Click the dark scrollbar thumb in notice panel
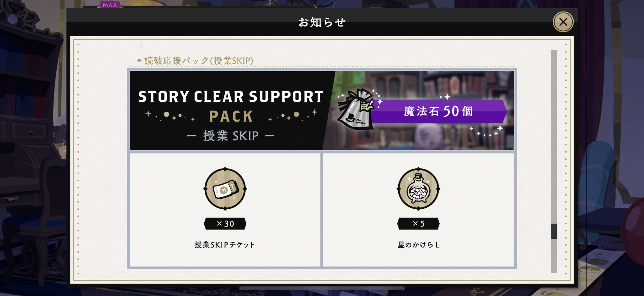Screen dimensions: 644x296 click(x=554, y=231)
